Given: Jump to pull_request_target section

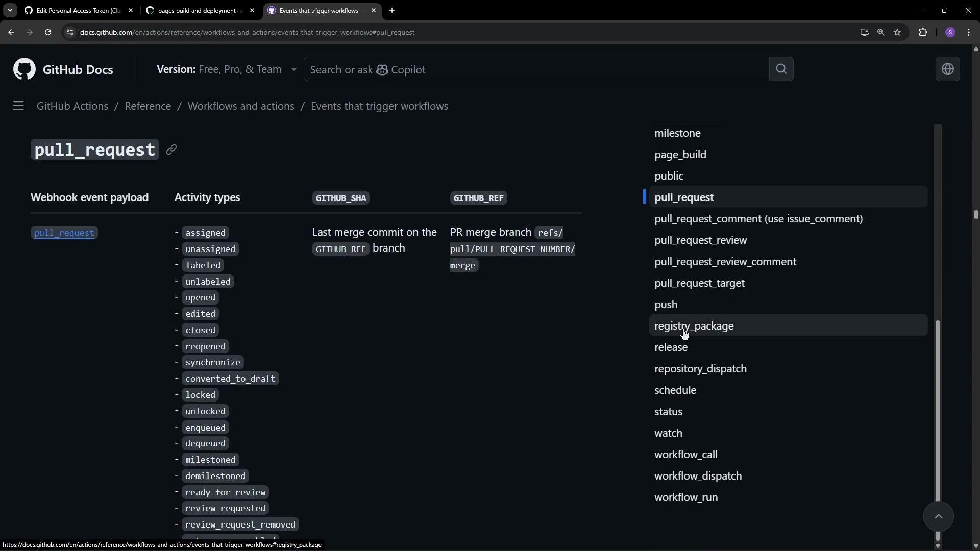Looking at the screenshot, I should 699,283.
